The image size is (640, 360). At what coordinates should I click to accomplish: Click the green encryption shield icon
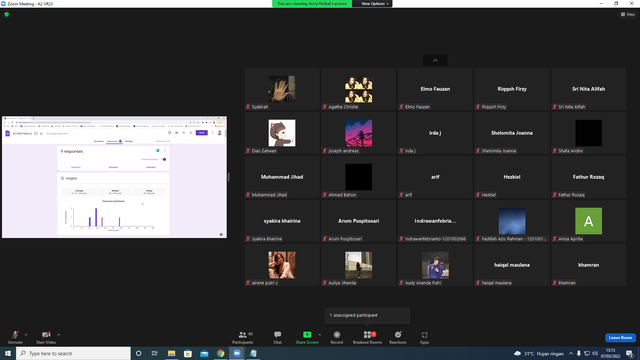(x=7, y=14)
